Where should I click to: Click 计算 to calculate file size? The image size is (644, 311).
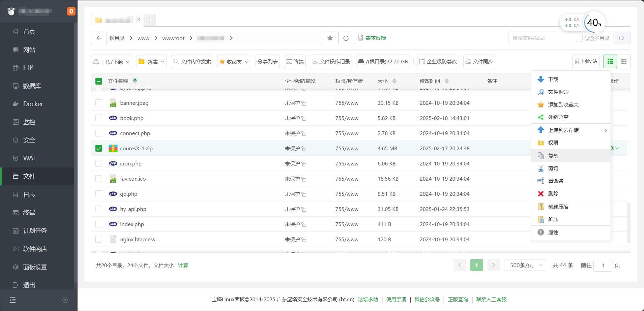(x=183, y=265)
